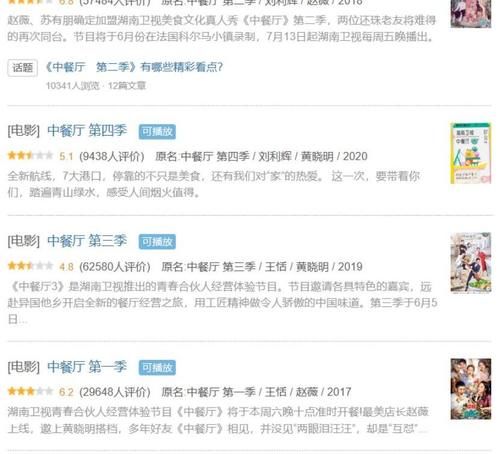Click the 5.1 rating score
This screenshot has height=454, width=500.
(x=66, y=156)
